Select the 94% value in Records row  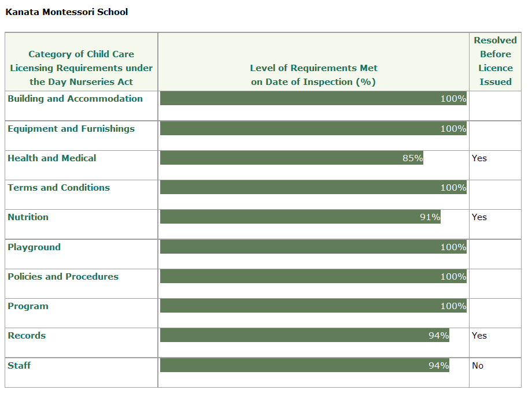pos(438,336)
